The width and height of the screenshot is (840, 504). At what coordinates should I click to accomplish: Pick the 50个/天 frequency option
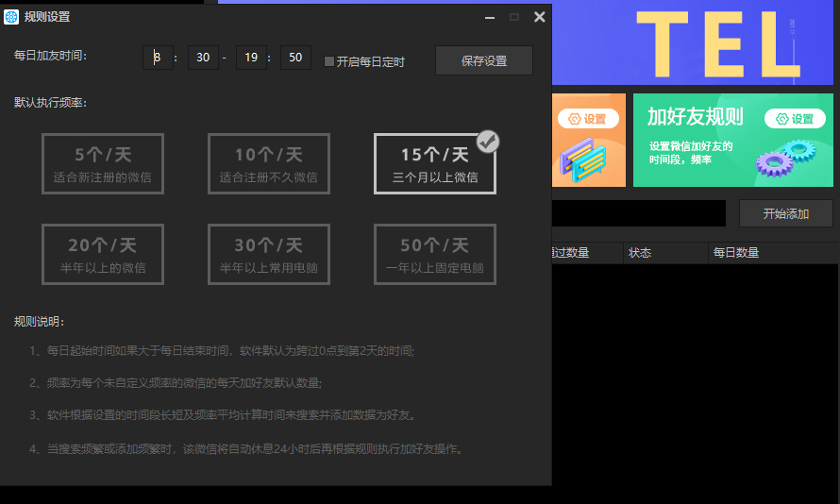435,255
